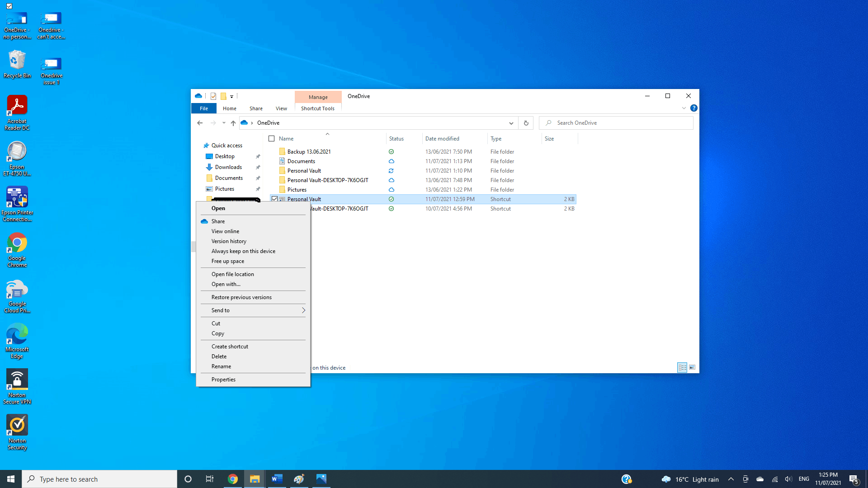Open the recent locations dropdown arrow
Screen dimensions: 868x488
[x=224, y=123]
